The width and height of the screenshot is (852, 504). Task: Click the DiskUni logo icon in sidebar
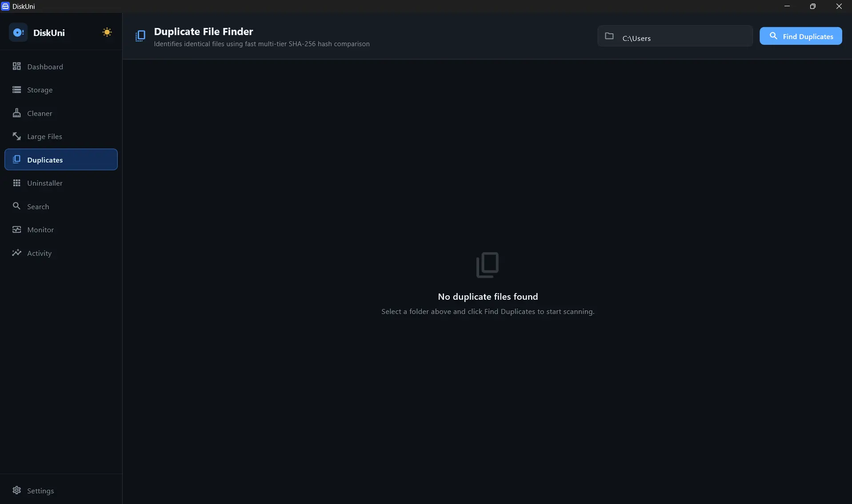tap(18, 32)
